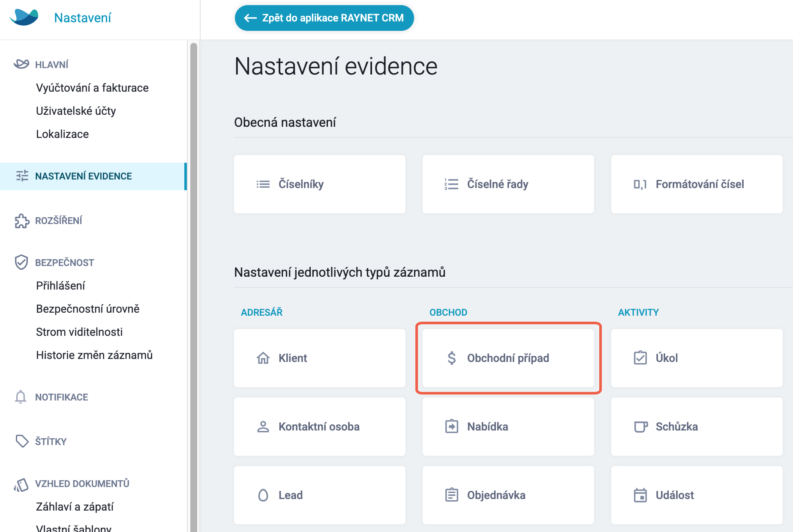Open Historie změn záznamů

[x=94, y=355]
